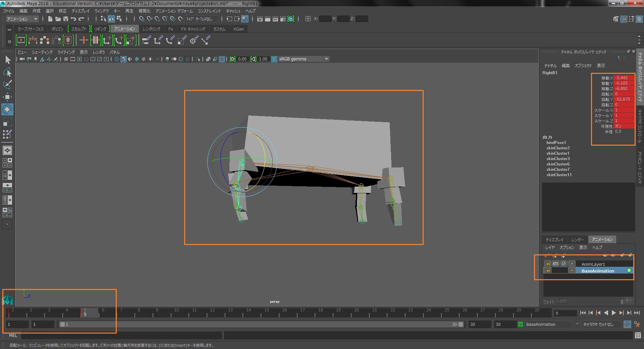Choose the Lasso select tool

pos(7,72)
